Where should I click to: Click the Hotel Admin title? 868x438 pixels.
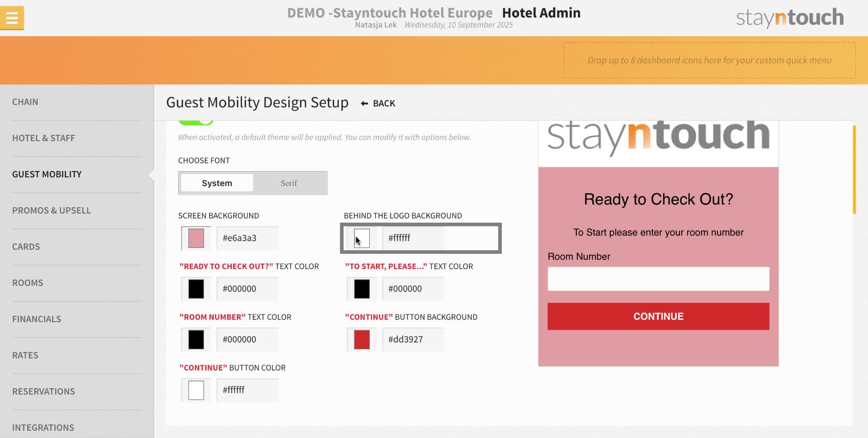(x=541, y=13)
